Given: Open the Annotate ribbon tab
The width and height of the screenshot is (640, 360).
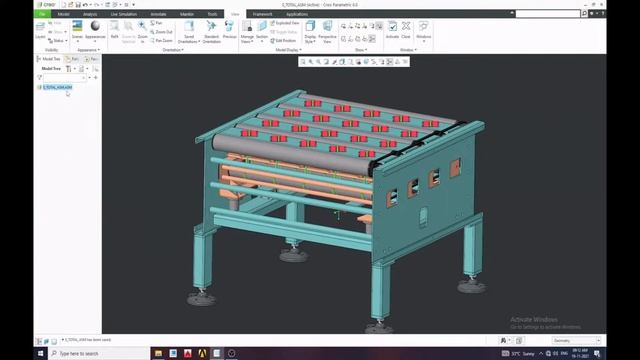Looking at the screenshot, I should pos(158,14).
